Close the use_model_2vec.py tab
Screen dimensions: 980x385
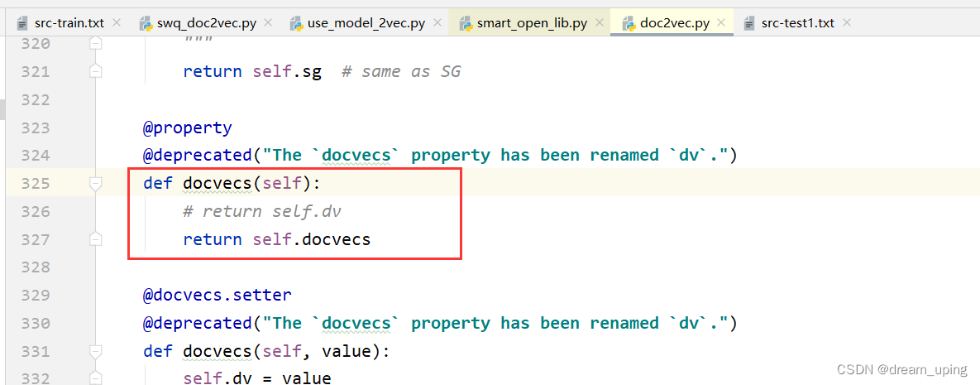click(x=437, y=23)
